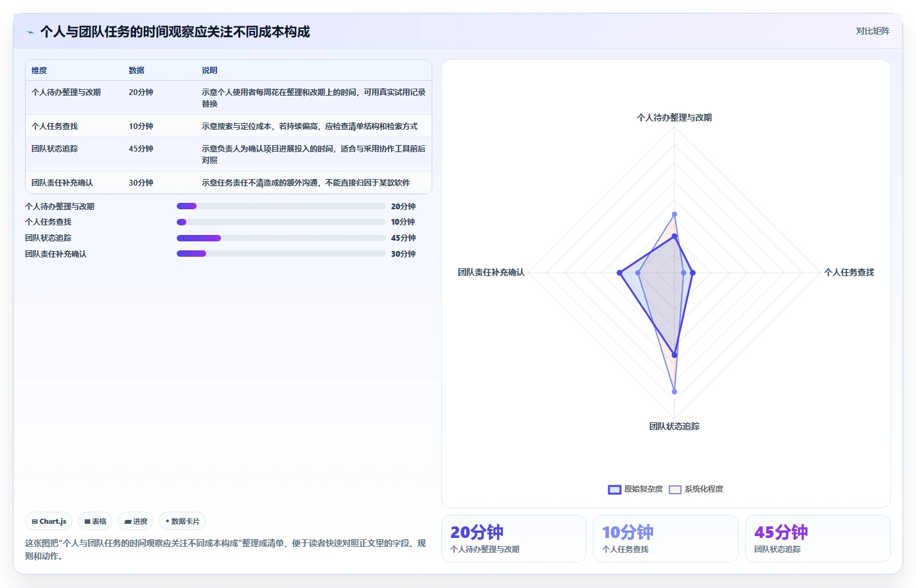Image resolution: width=916 pixels, height=588 pixels.
Task: Select table cell 个人待办整理与改期
Action: 66,92
